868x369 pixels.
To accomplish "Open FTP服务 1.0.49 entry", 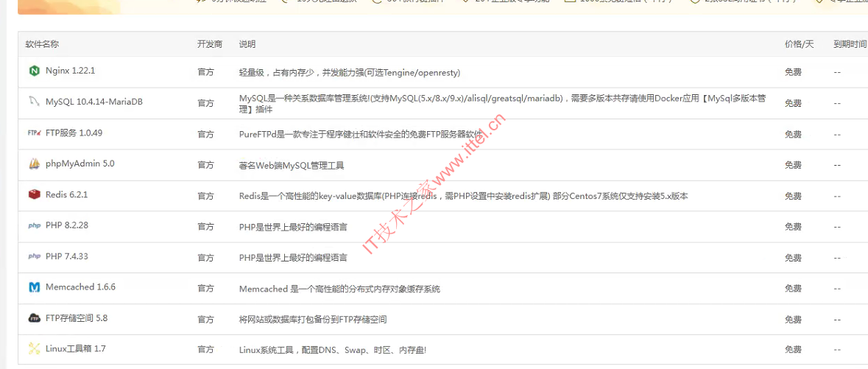I will [x=74, y=133].
